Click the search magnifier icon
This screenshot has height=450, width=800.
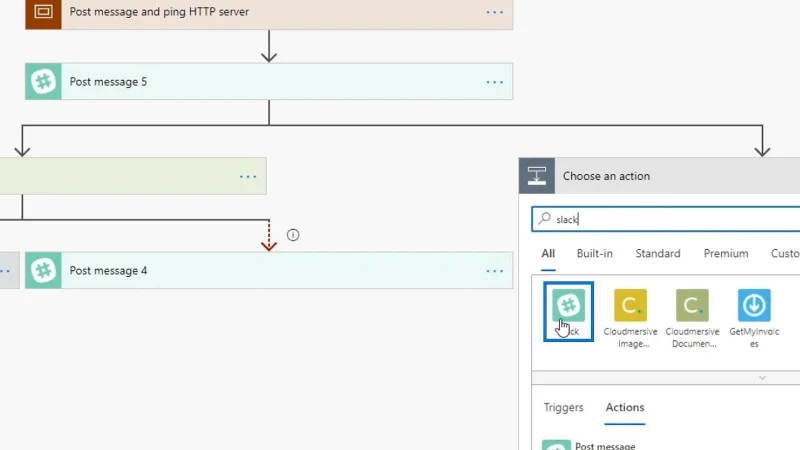[x=544, y=219]
